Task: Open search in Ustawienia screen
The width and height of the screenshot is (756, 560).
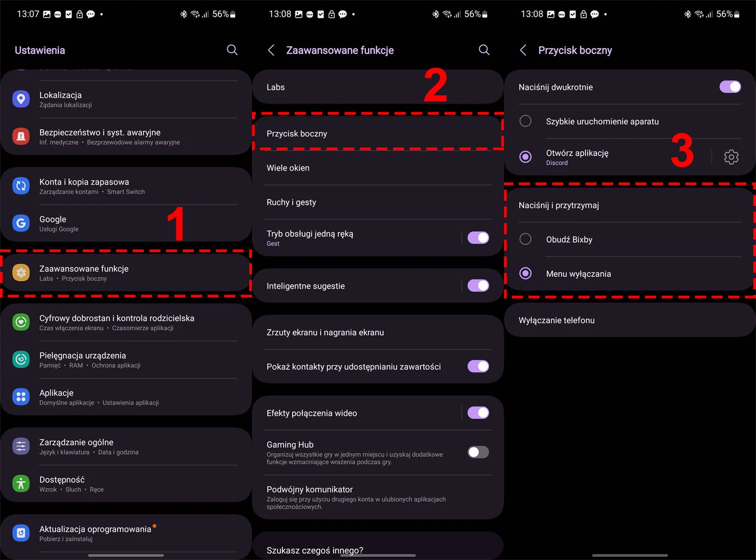Action: click(x=232, y=50)
